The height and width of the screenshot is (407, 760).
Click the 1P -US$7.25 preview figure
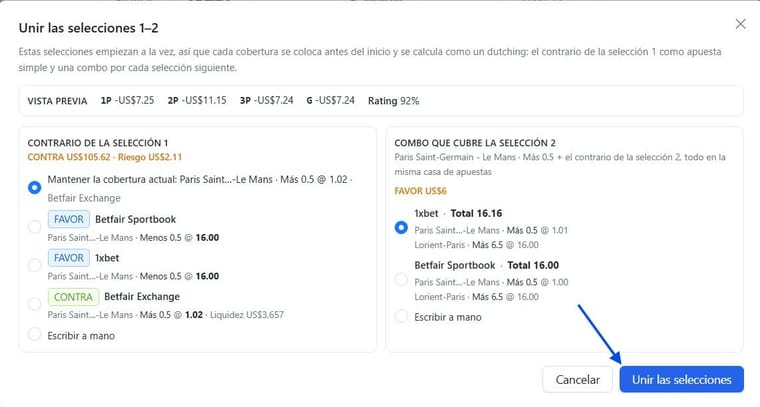point(127,100)
